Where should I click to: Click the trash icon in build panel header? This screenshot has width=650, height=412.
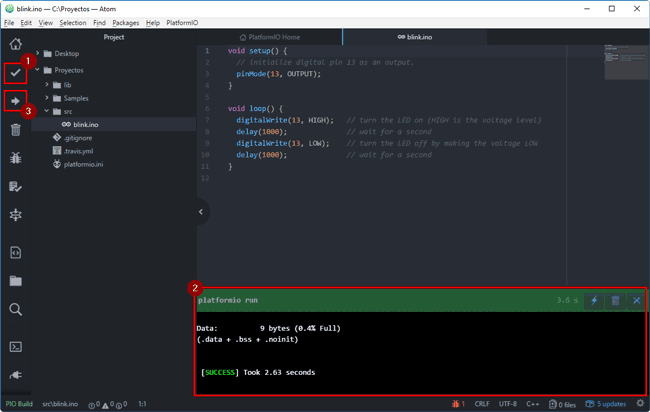615,301
